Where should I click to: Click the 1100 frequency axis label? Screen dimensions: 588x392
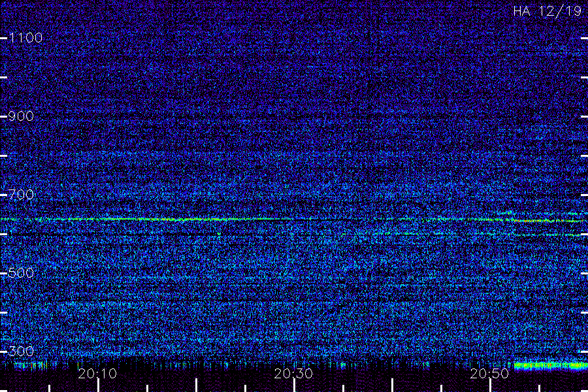pos(25,38)
